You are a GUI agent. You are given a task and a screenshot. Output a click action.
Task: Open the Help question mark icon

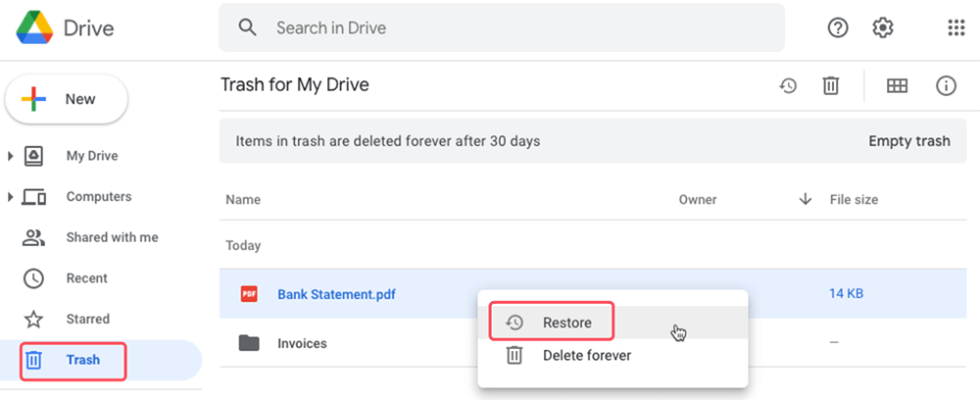[x=838, y=27]
